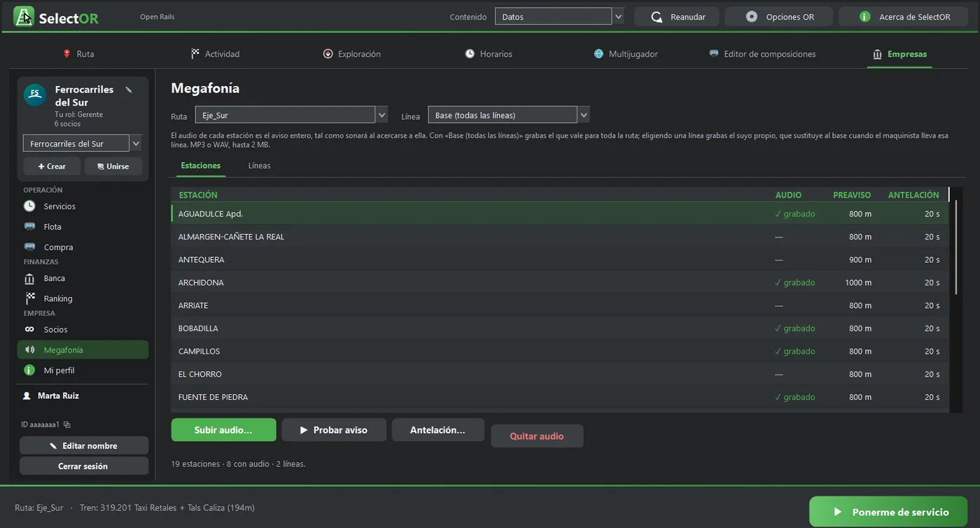
Task: Select the BOBADILLA station row
Action: coord(560,328)
